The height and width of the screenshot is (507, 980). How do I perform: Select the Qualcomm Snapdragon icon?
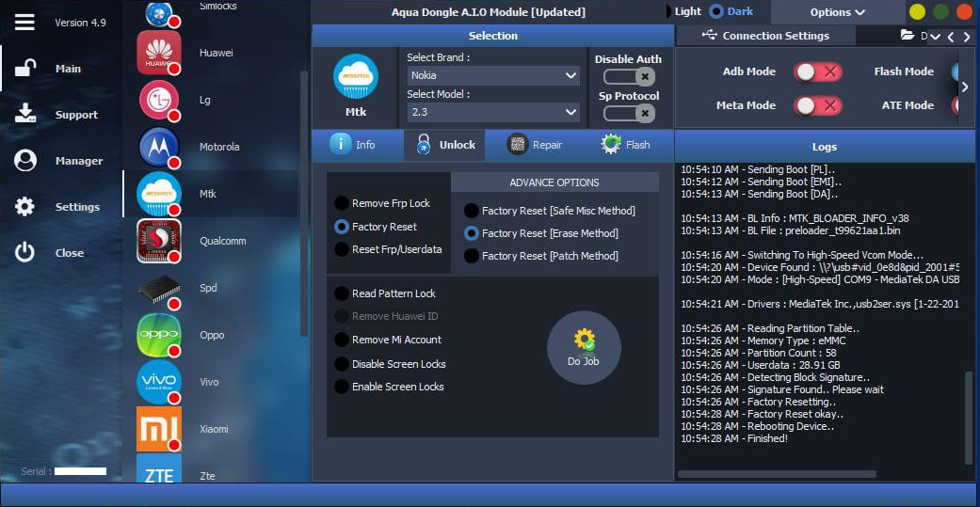[x=159, y=241]
